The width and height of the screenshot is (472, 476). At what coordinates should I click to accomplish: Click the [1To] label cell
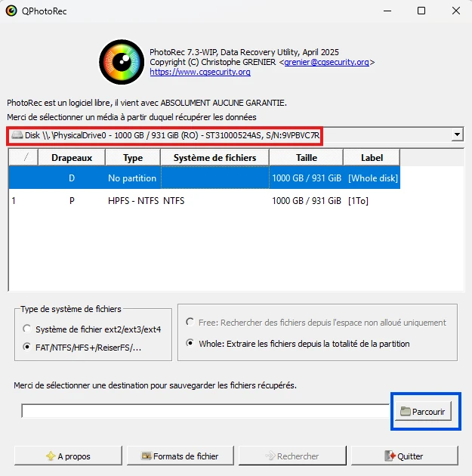[358, 201]
